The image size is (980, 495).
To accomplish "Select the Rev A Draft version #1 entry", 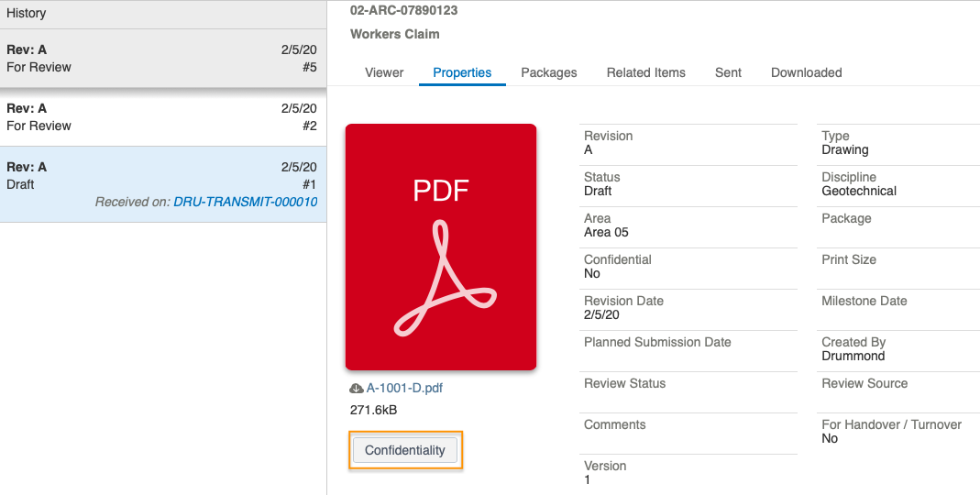I will [163, 184].
